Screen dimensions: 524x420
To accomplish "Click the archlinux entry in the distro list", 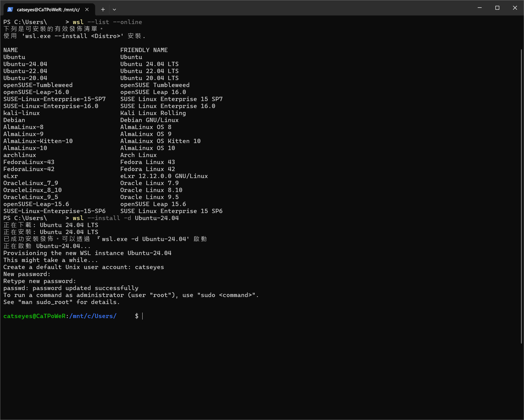I will click(x=20, y=155).
